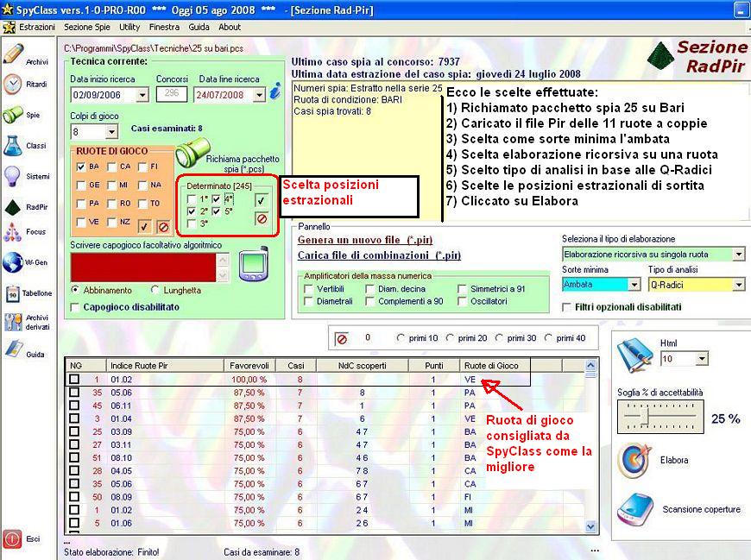The height and width of the screenshot is (560, 751).
Task: Click the Html notebook icon
Action: click(x=635, y=356)
